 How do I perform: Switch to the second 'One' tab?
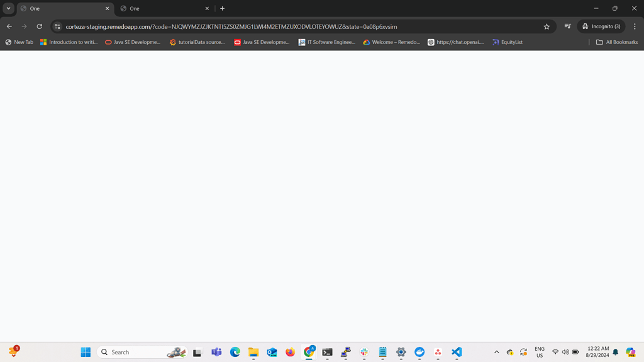(x=164, y=9)
